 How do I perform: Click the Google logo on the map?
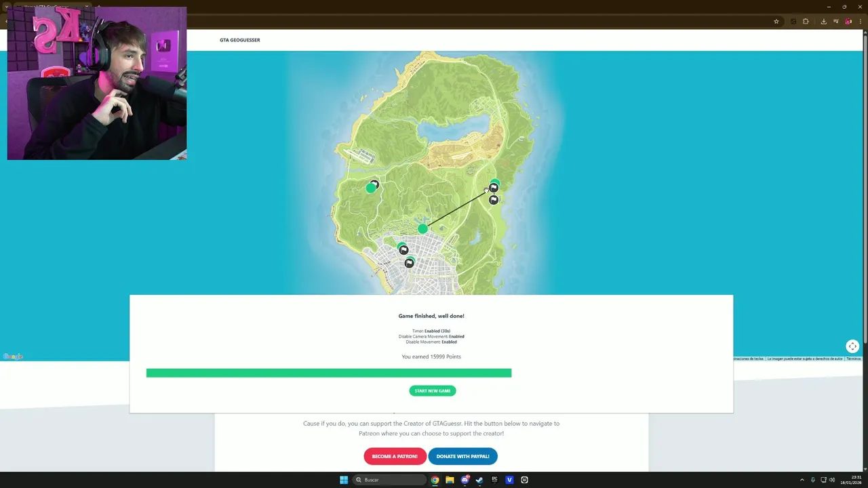13,357
